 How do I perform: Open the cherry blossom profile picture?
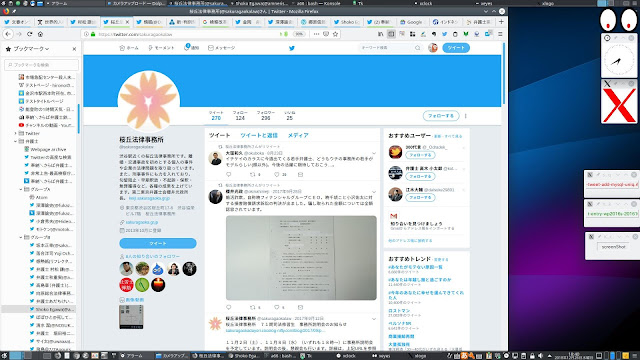149,101
